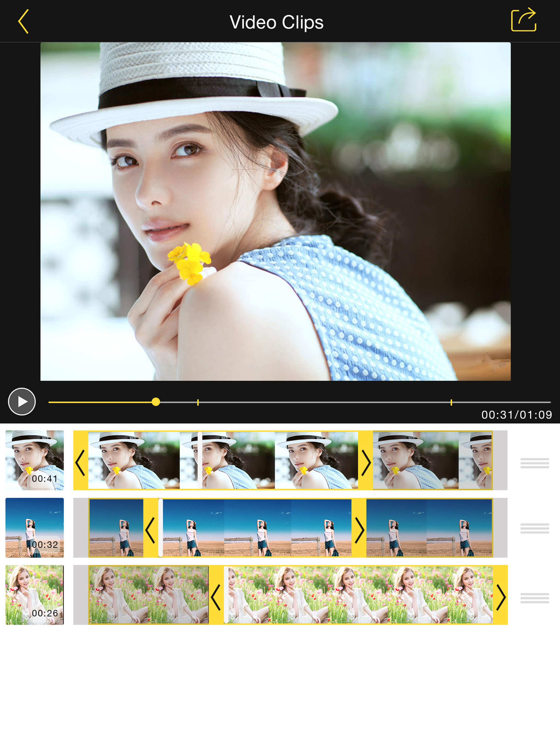
Task: Open the share/export icon
Action: (x=523, y=20)
